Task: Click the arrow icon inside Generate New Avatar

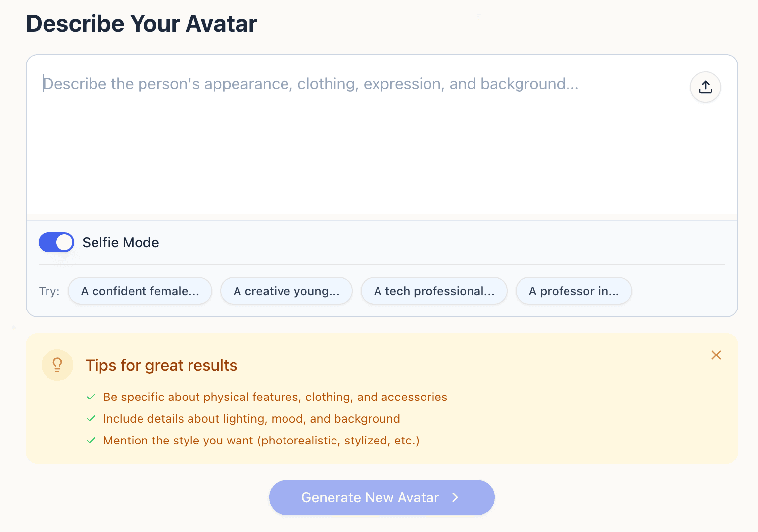Action: pos(456,498)
